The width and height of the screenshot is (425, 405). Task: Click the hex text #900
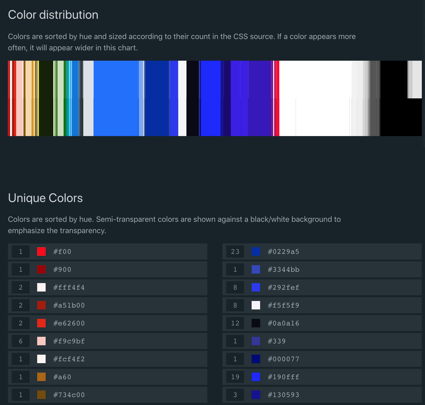click(62, 269)
